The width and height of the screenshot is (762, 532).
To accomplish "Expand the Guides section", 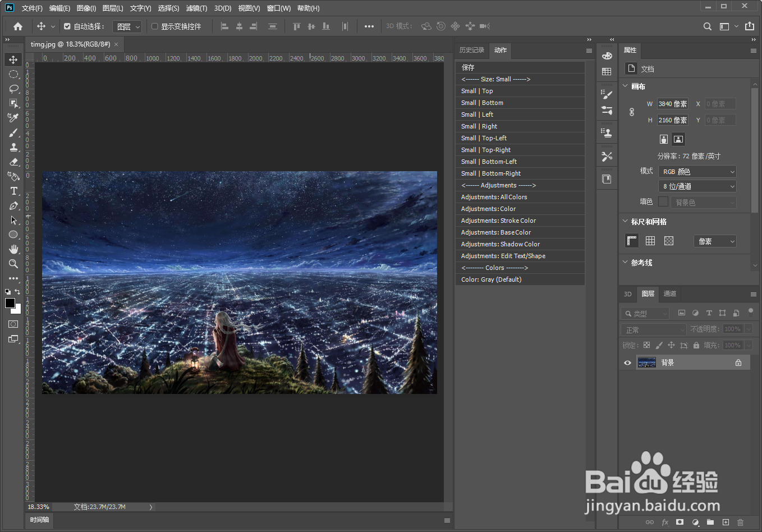I will [626, 262].
